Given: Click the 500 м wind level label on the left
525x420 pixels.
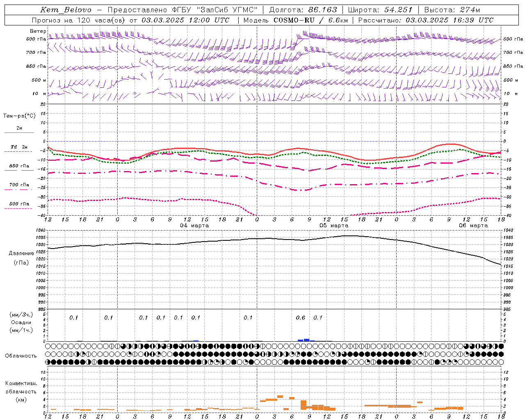Looking at the screenshot, I should tap(39, 80).
